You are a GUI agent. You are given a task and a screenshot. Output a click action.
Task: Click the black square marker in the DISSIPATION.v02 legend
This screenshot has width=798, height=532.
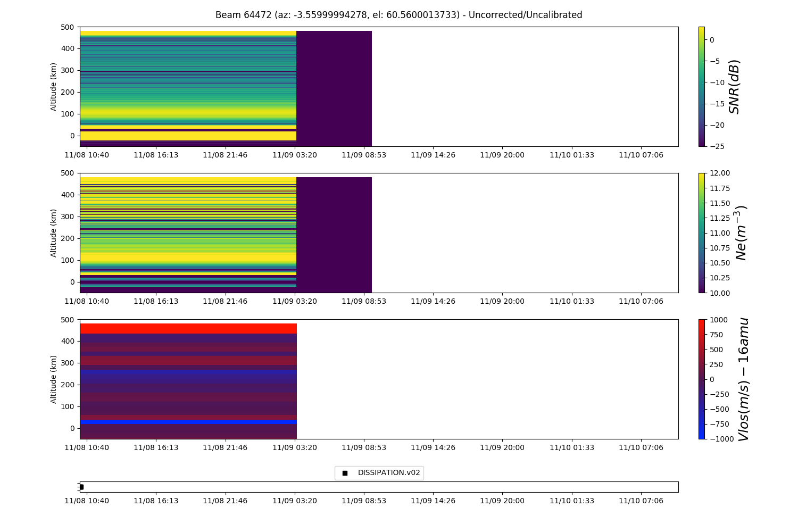[345, 473]
